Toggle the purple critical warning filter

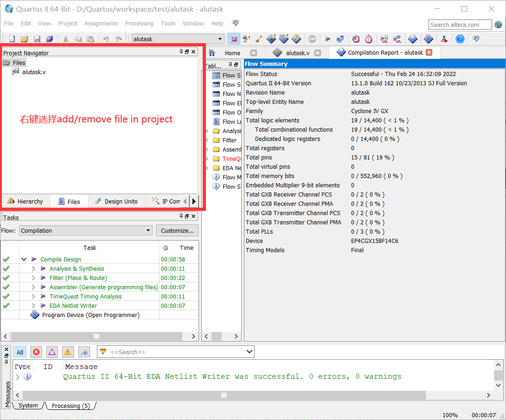coord(52,352)
